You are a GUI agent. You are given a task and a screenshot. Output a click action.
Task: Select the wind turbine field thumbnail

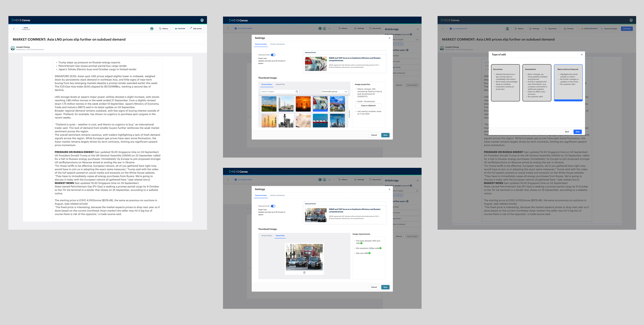click(269, 104)
